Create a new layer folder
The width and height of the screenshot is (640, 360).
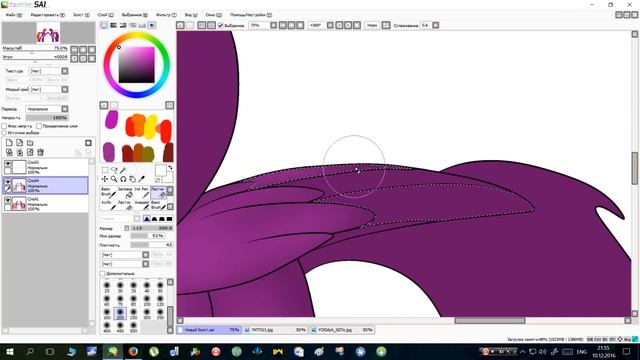(x=30, y=142)
